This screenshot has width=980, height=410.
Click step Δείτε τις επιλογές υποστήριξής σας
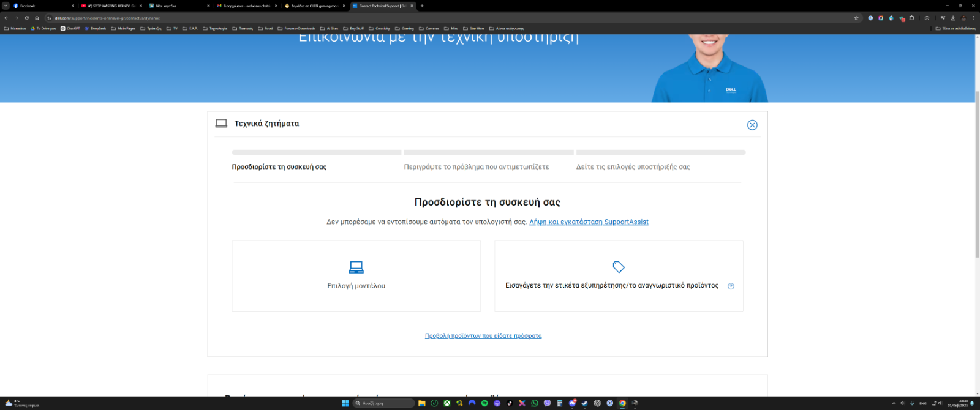click(x=633, y=166)
